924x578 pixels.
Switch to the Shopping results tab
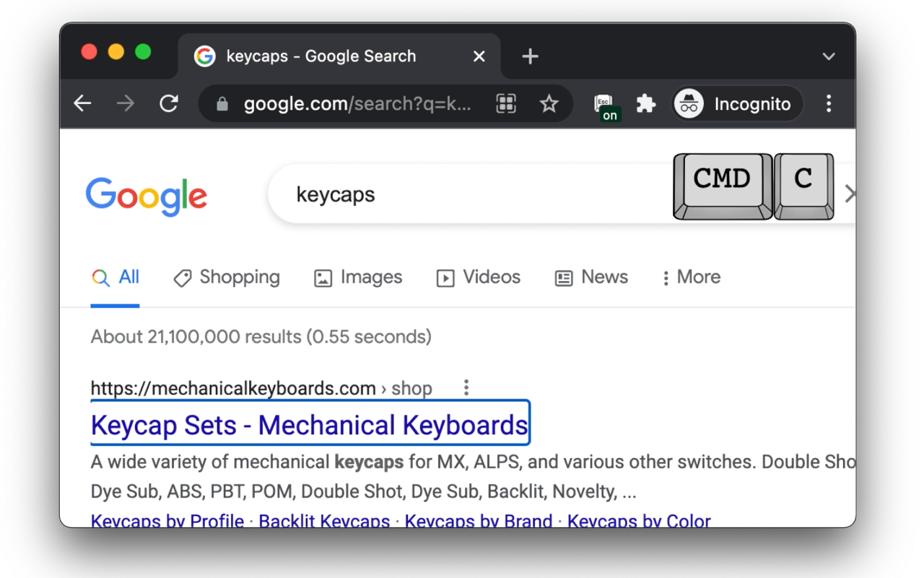click(x=227, y=277)
